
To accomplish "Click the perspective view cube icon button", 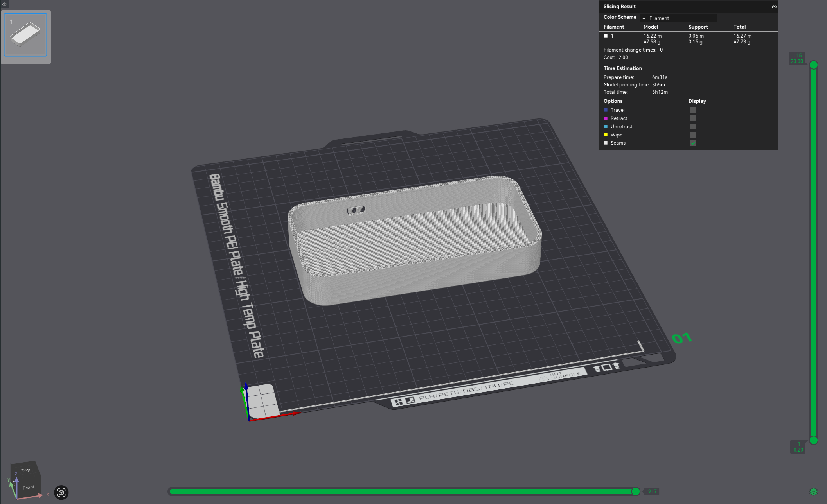I will coord(61,492).
